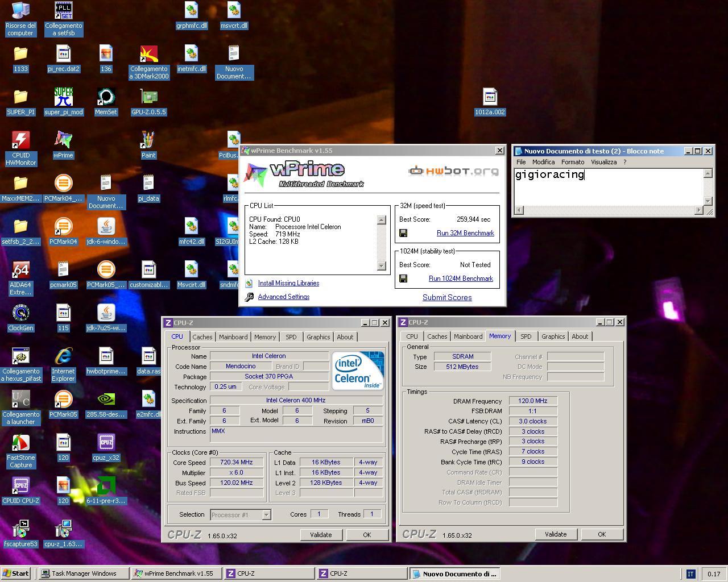This screenshot has height=582, width=728.
Task: Click down arrow of wPrime CPU List scrollbar
Action: [382, 266]
